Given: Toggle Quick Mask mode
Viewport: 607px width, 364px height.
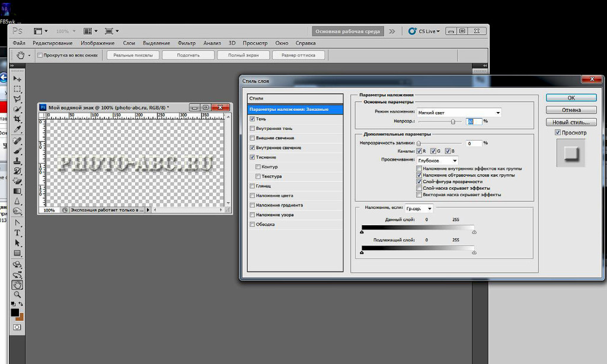Looking at the screenshot, I should click(x=17, y=327).
